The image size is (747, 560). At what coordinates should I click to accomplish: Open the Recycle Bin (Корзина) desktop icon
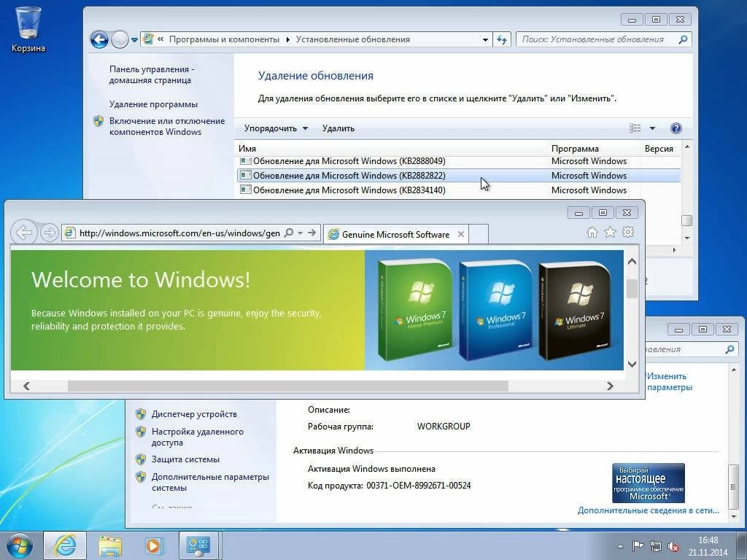point(28,28)
